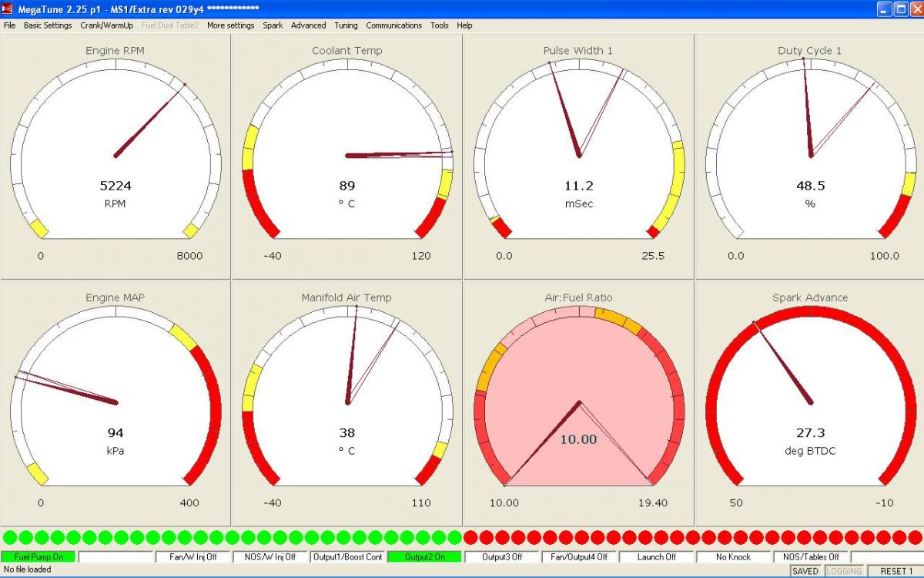Viewport: 924px width, 578px height.
Task: Select the Coolant Temp gauge title
Action: click(x=347, y=51)
